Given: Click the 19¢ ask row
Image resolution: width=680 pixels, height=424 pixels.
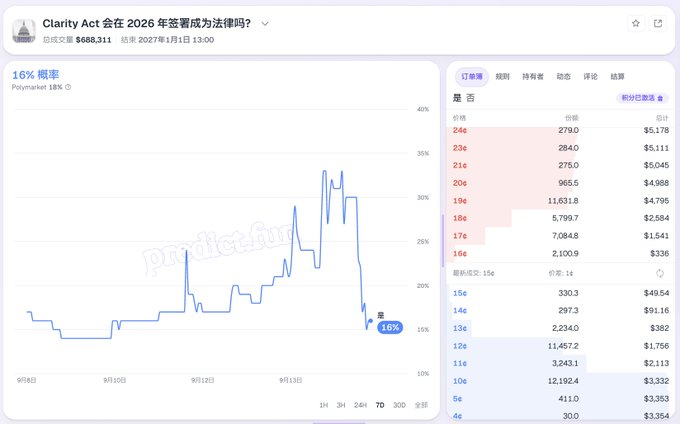Looking at the screenshot, I should pyautogui.click(x=560, y=201).
